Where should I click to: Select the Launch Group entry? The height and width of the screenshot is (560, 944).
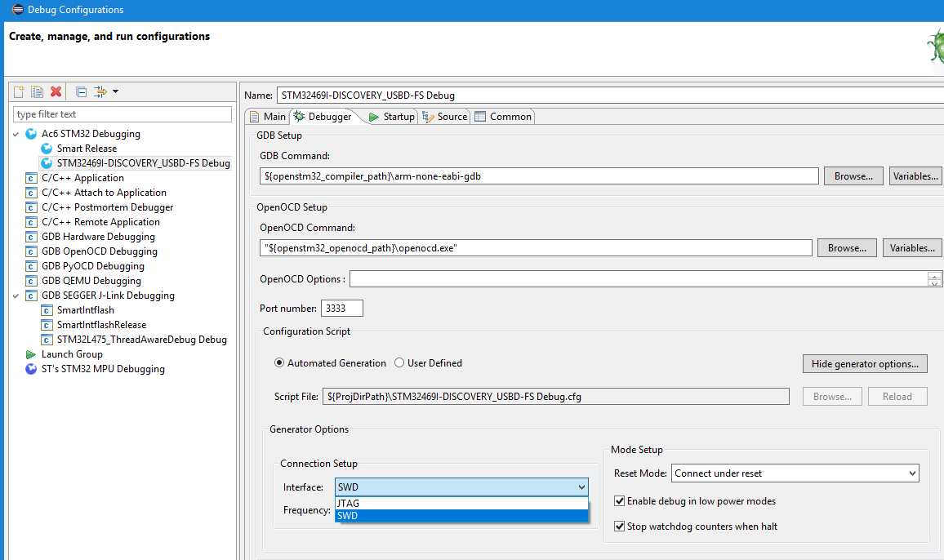72,354
